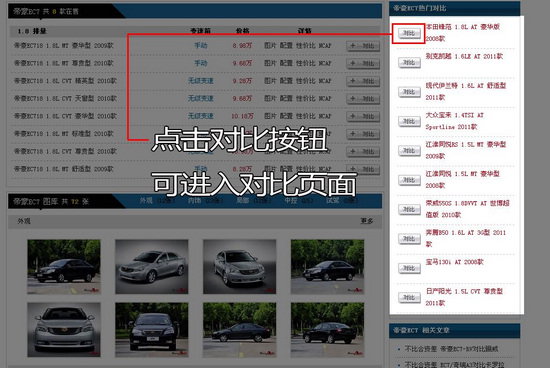This screenshot has width=550, height=368.
Task: Click 对比 button beside 宝马130i AT 2008款
Action: [409, 268]
